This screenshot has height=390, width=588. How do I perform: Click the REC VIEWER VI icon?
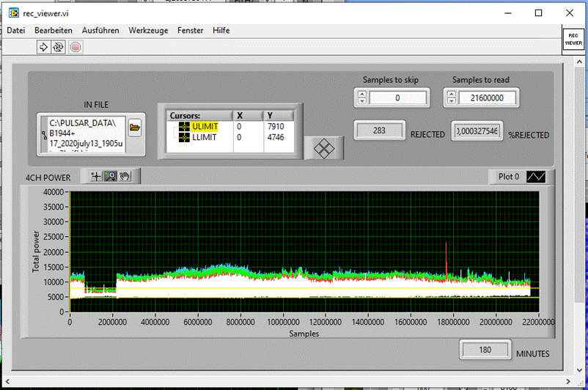click(x=573, y=39)
